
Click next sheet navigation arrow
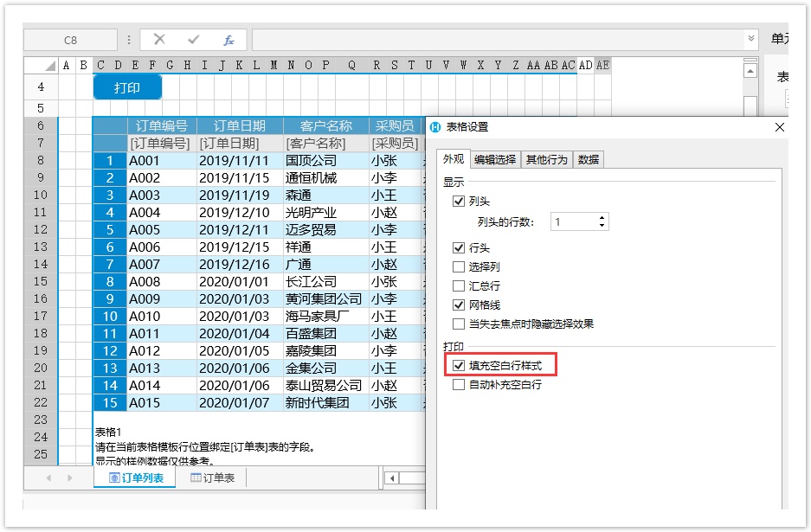click(68, 478)
